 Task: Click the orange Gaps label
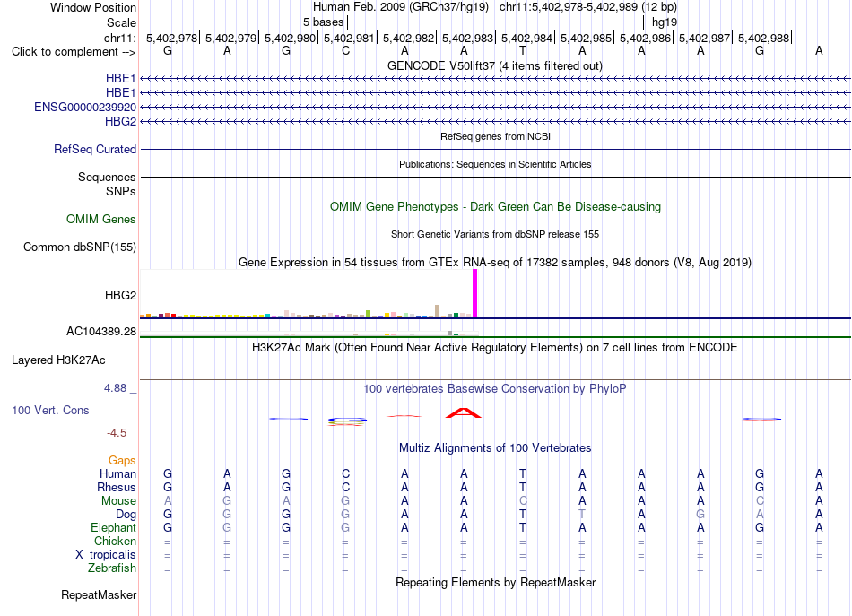(122, 461)
